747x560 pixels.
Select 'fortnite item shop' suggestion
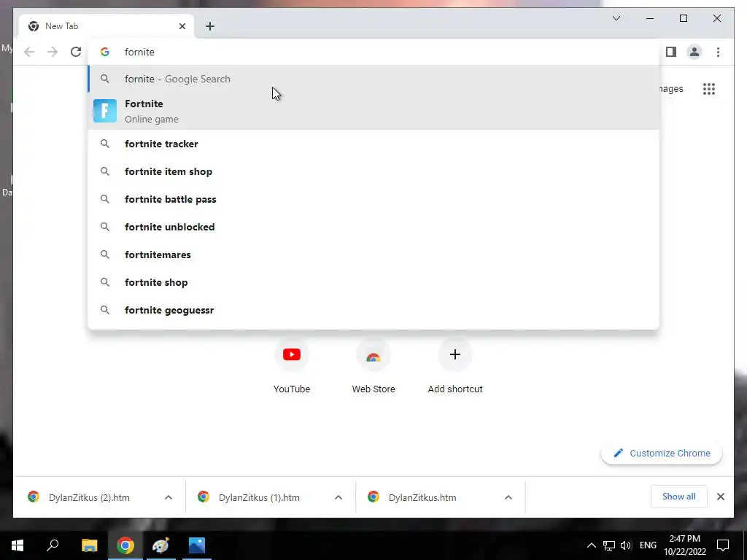point(374,171)
